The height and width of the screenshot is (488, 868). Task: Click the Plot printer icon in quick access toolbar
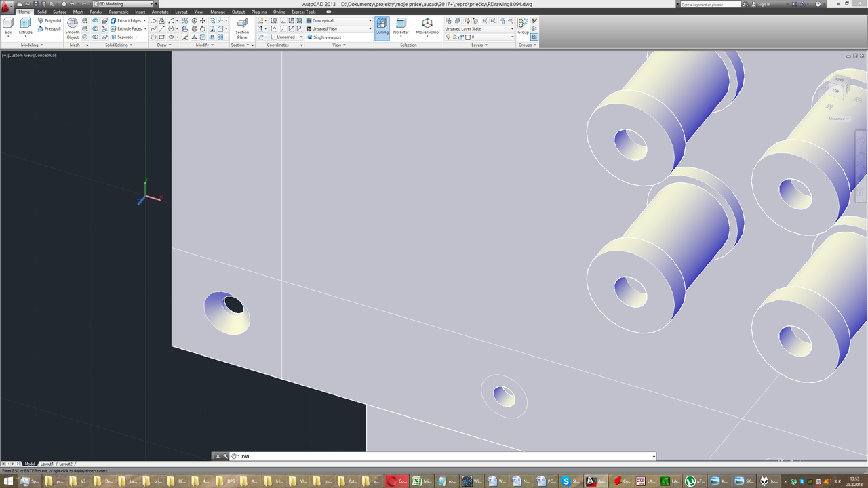pyautogui.click(x=64, y=4)
